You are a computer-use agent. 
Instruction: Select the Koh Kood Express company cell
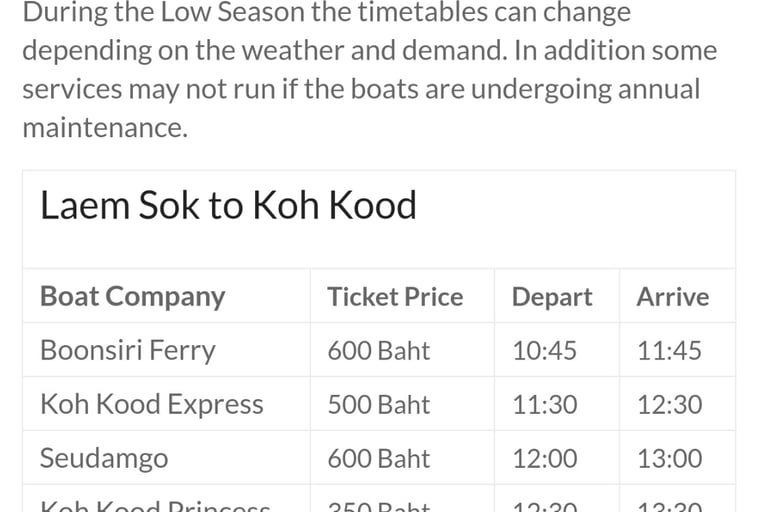[151, 405]
